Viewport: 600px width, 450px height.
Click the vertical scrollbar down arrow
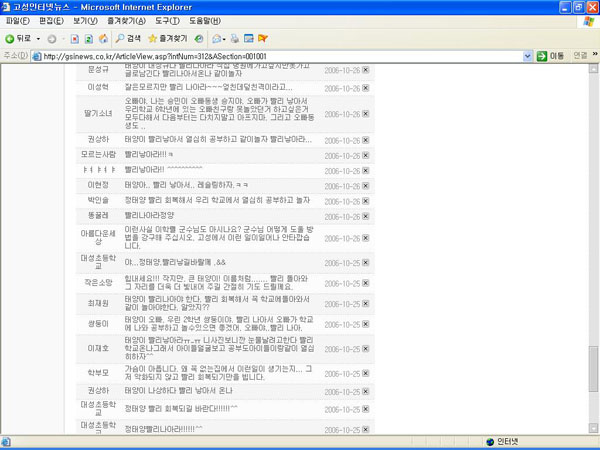pyautogui.click(x=593, y=427)
